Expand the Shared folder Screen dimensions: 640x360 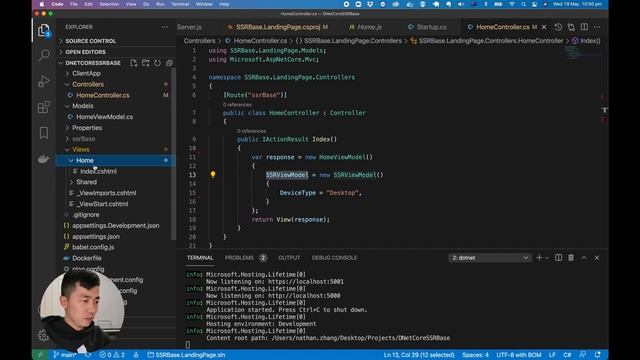pyautogui.click(x=86, y=182)
